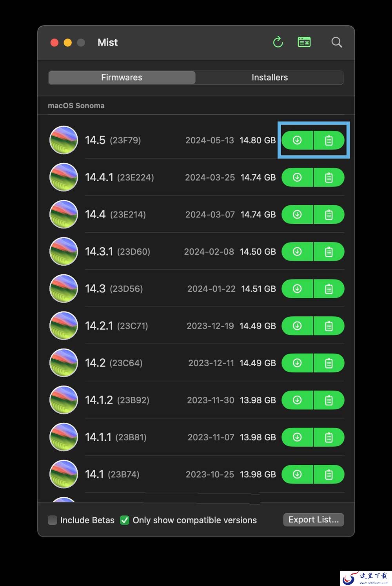The height and width of the screenshot is (586, 392).
Task: Uncheck Only show compatible versions
Action: click(x=125, y=520)
